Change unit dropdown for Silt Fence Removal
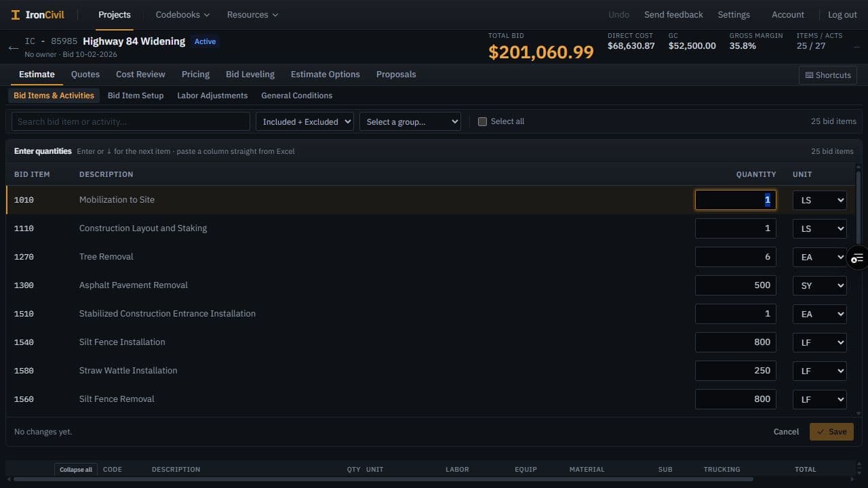 click(x=819, y=399)
